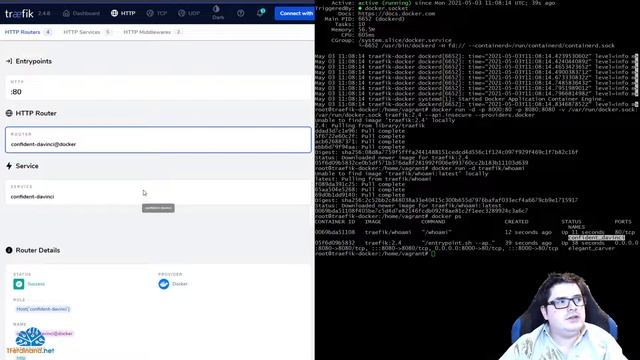
Task: Click the TCP globe icon
Action: [150, 13]
